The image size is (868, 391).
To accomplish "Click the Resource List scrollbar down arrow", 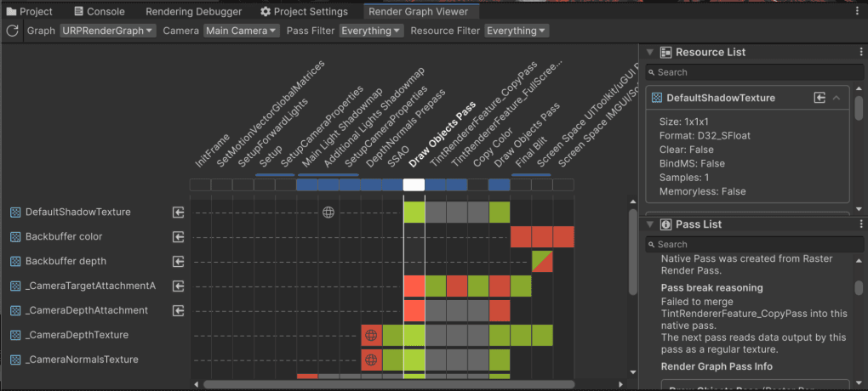I will coord(859,209).
